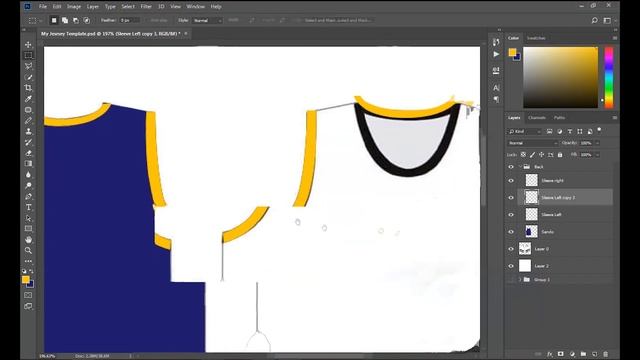The width and height of the screenshot is (640, 360).
Task: Hide the Sleeve Left copy layer
Action: coord(511,198)
